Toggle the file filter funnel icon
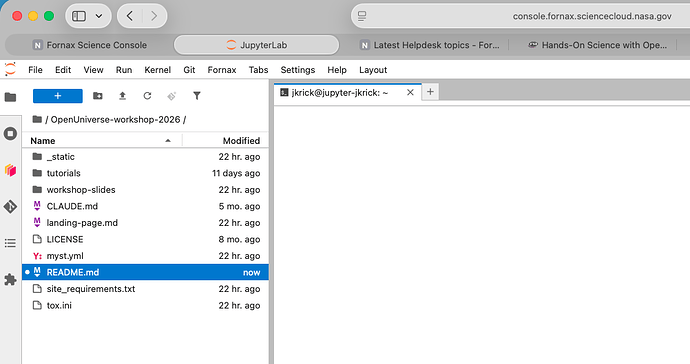This screenshot has height=364, width=690. (197, 96)
